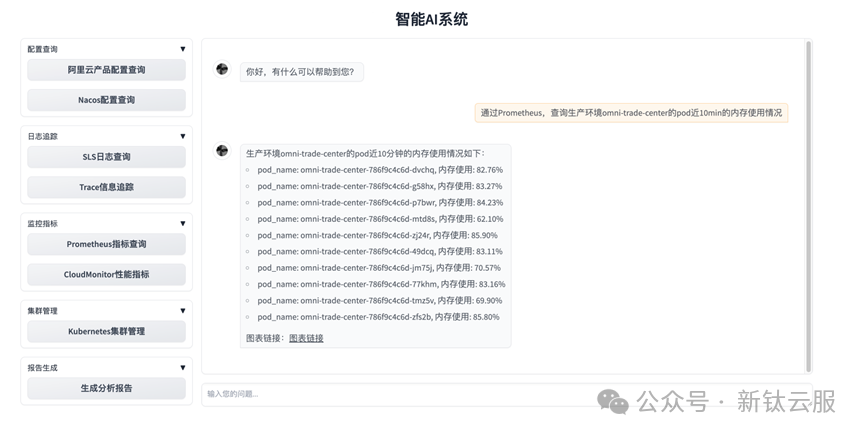Select the pod row ending p7bwr 84.23%
Image resolution: width=863 pixels, height=436 pixels.
tap(380, 203)
